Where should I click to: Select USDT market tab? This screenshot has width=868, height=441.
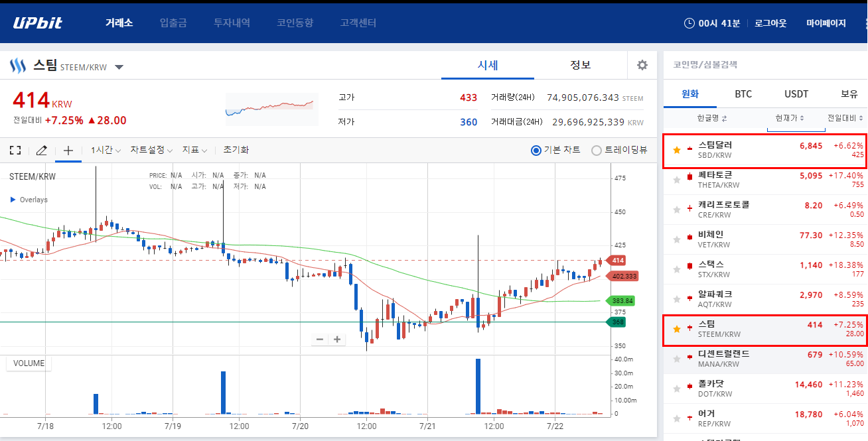point(796,94)
